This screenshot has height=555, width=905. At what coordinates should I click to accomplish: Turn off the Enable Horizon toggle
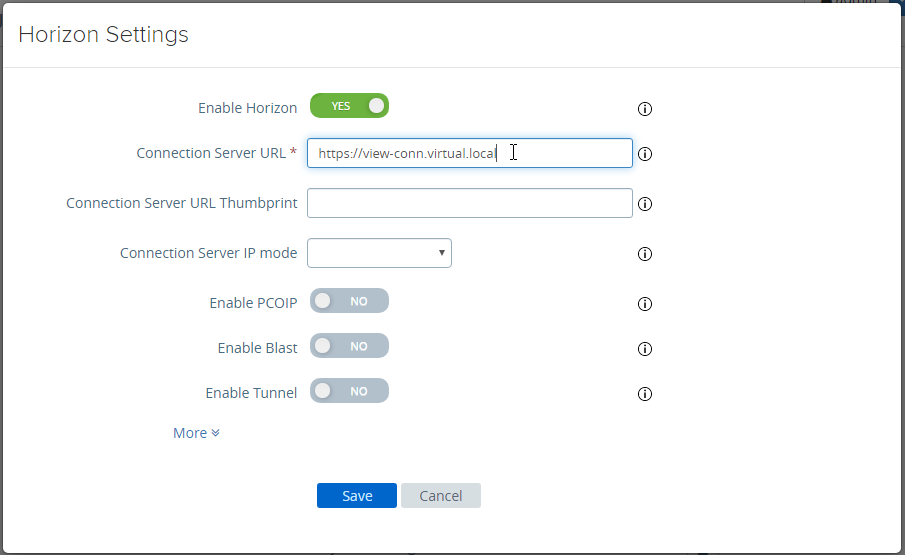point(349,106)
